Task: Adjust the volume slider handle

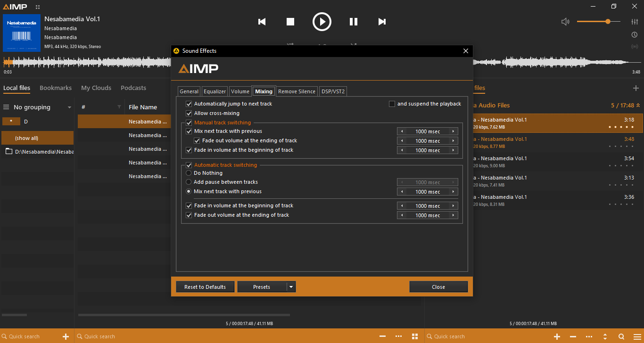Action: (x=608, y=22)
